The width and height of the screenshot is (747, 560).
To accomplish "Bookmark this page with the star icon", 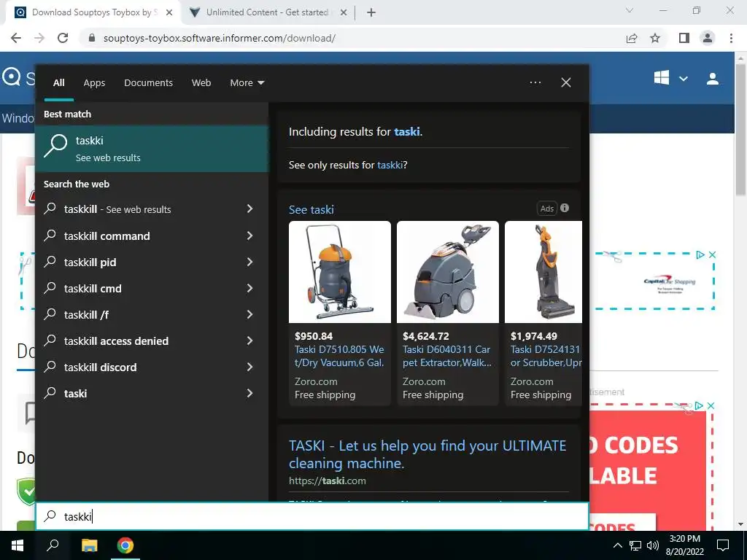I will (655, 38).
